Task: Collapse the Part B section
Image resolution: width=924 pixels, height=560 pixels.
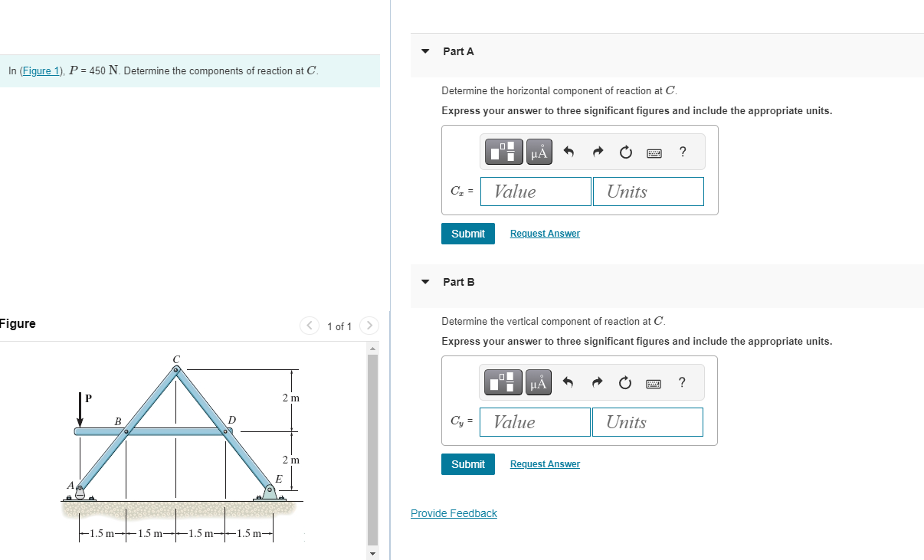Action: tap(425, 282)
